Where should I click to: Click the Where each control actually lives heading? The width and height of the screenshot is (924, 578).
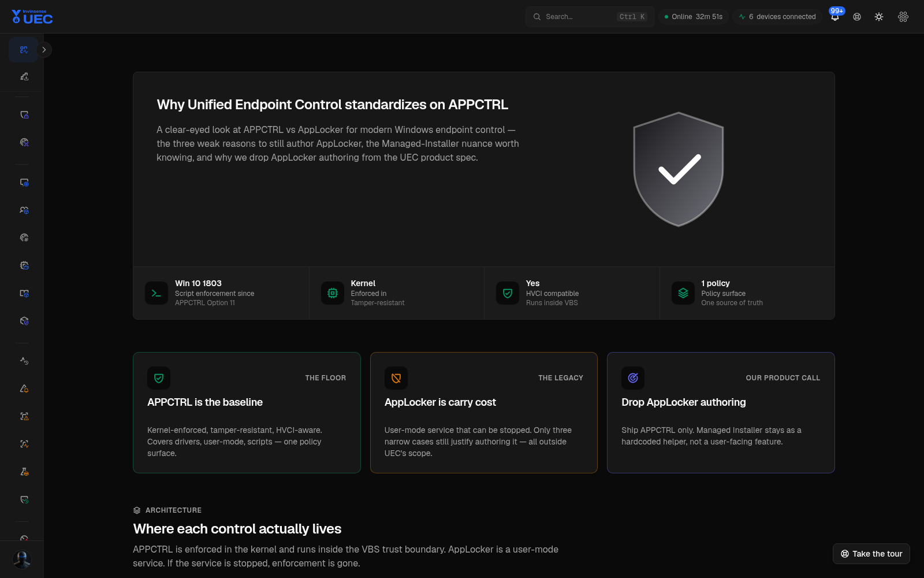click(237, 529)
